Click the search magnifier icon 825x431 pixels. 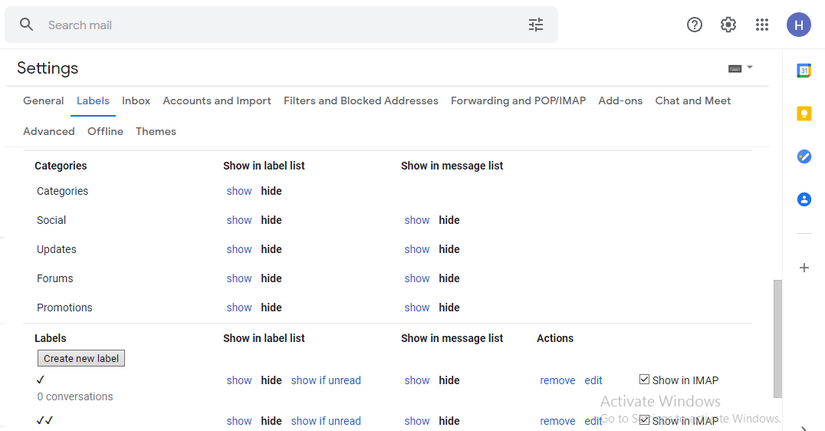click(26, 24)
